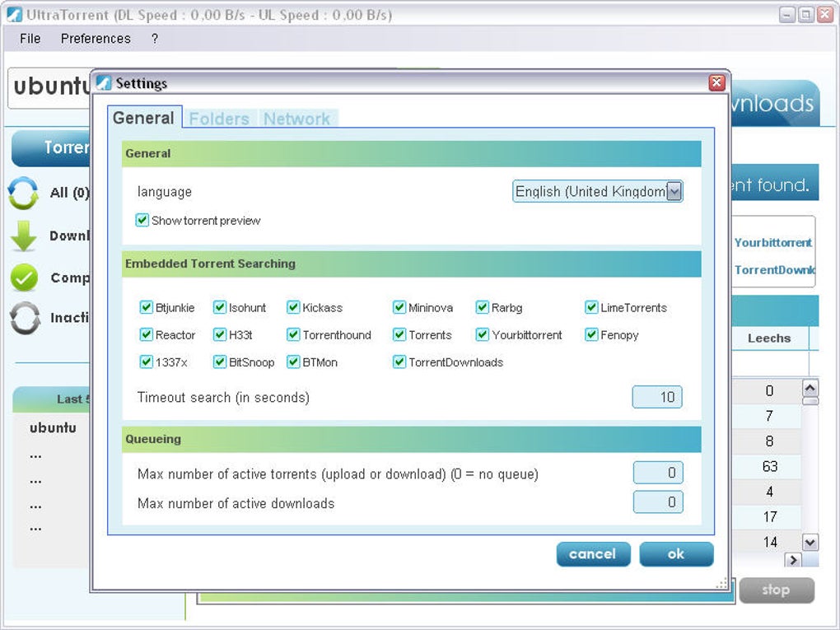Select the All (0) torrents filter icon

(x=23, y=193)
